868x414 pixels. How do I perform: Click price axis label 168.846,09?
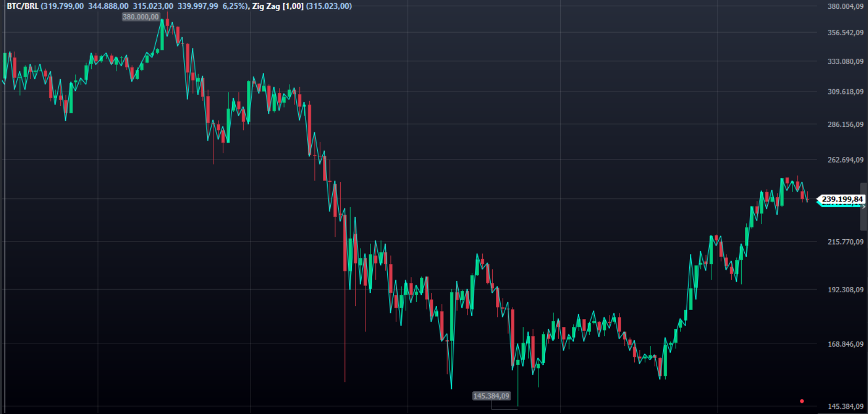[x=845, y=344]
